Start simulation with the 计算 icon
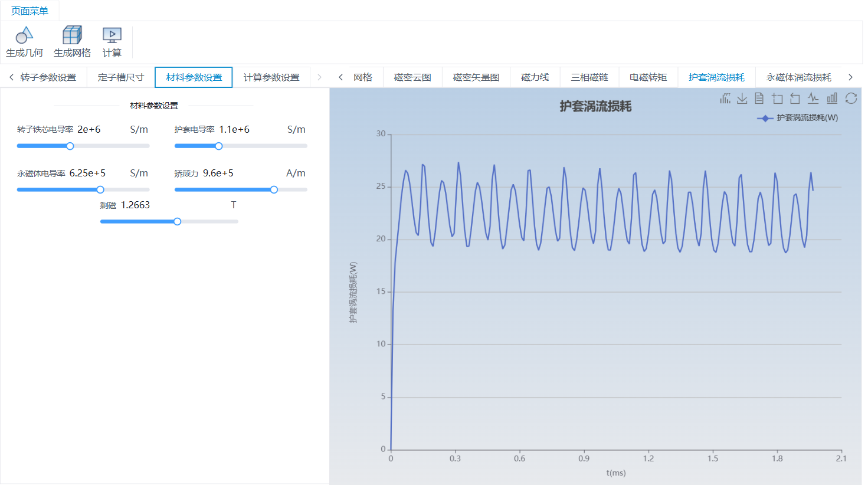This screenshot has width=868, height=485. [x=112, y=35]
